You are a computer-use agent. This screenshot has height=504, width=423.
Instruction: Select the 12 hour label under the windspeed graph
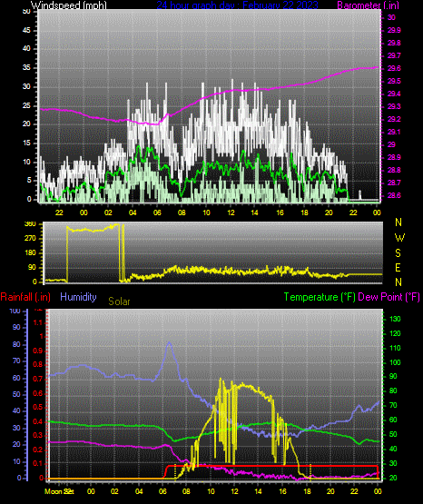[231, 212]
